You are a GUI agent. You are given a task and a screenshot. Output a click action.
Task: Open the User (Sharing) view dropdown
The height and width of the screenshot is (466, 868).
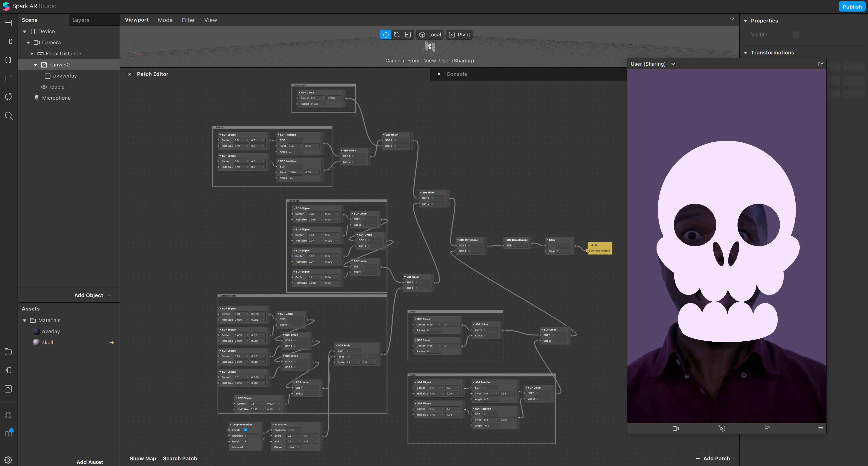click(x=673, y=64)
